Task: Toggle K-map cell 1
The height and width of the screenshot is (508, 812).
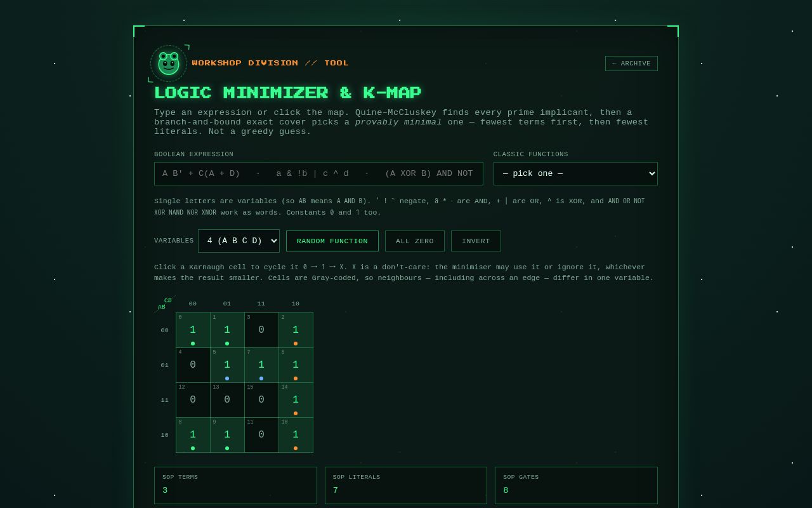Action: coord(227,330)
